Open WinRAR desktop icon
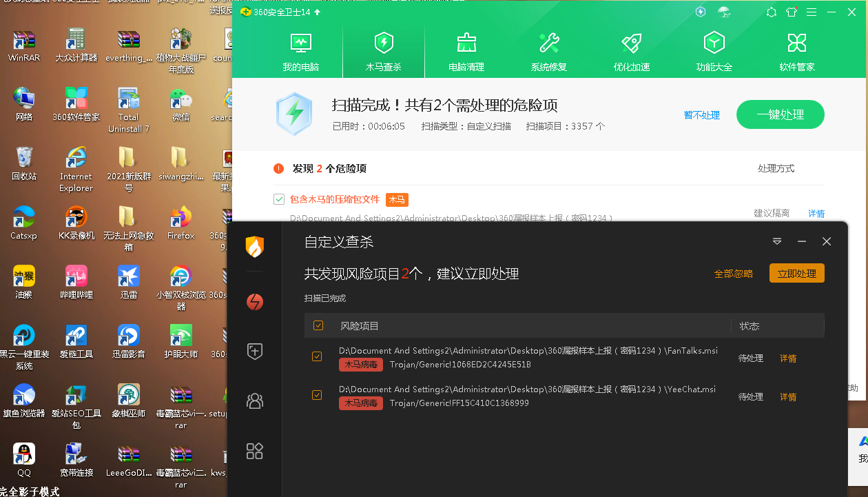The height and width of the screenshot is (497, 868). click(x=24, y=45)
